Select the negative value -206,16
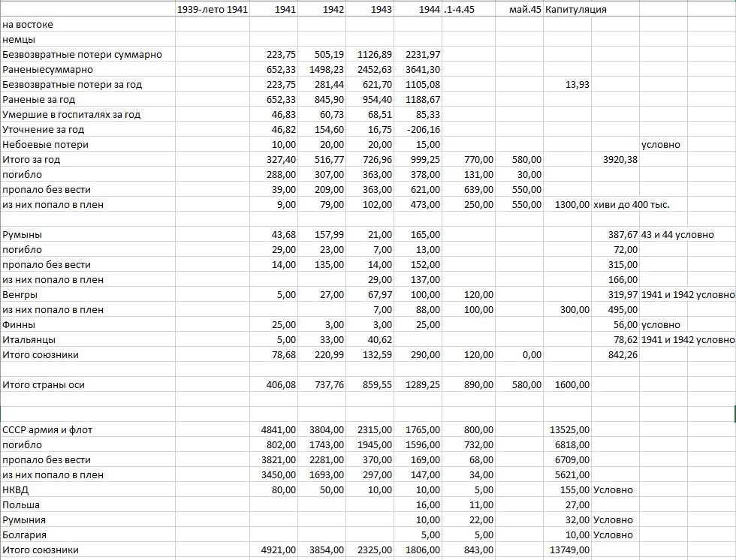Viewport: 736px width, 560px height. point(418,129)
